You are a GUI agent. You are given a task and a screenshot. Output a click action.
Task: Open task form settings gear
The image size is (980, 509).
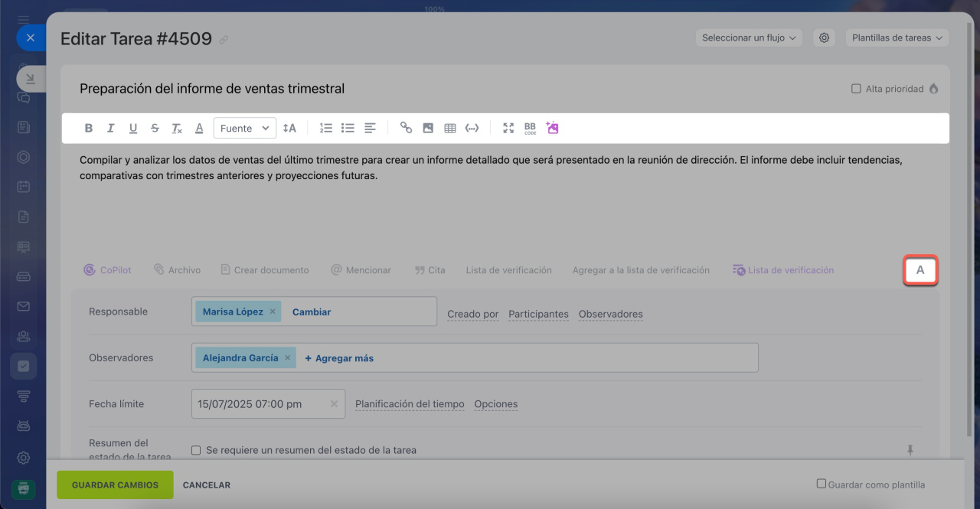824,38
